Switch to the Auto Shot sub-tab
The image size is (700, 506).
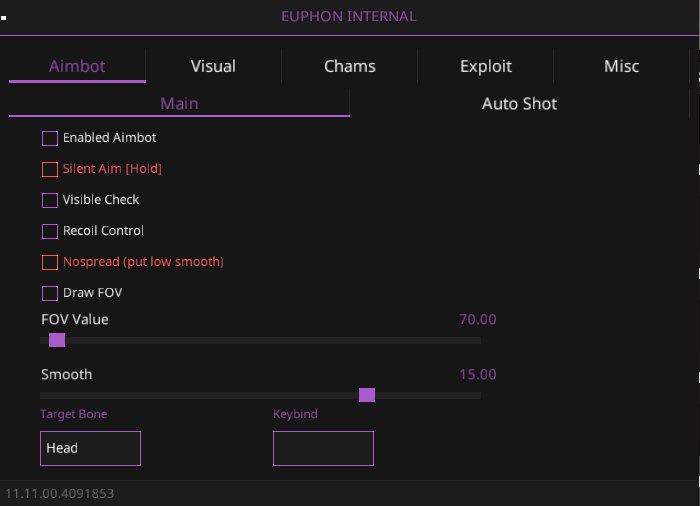(x=519, y=104)
